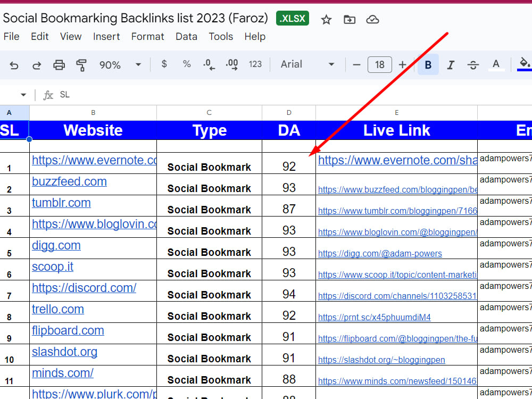Toggle Bold formatting
532x399 pixels.
428,64
